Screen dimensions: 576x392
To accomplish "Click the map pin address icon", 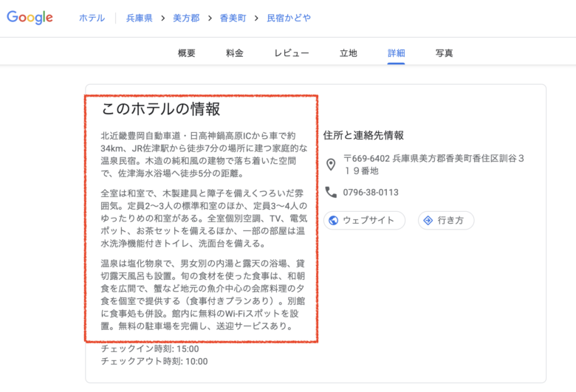I will point(331,165).
